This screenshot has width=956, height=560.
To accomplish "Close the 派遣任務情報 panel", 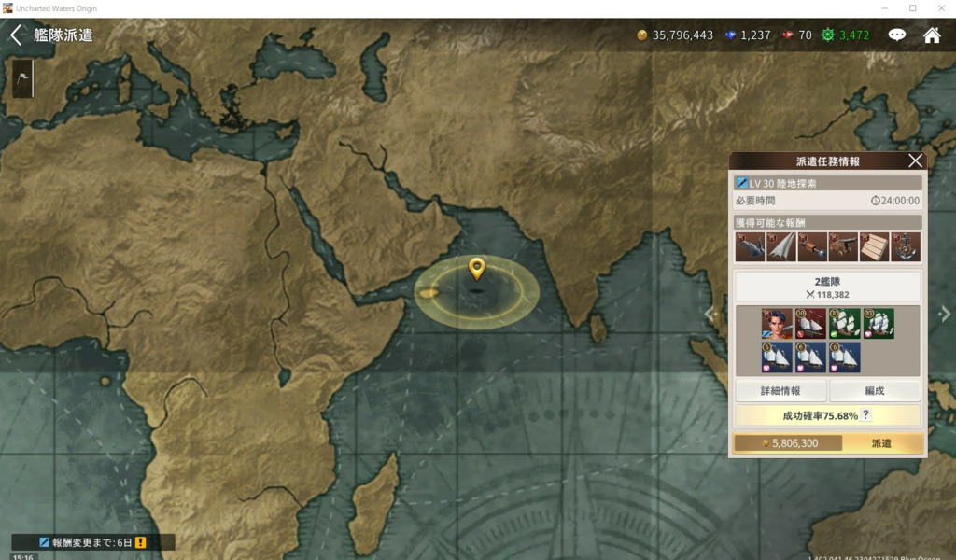I will point(915,161).
